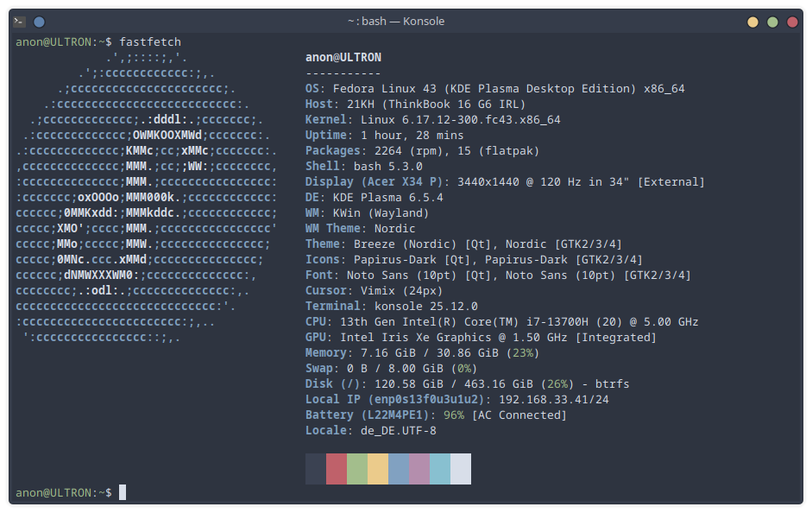This screenshot has height=513, width=812.
Task: Click the typed 'fastfetch' command text
Action: pos(150,42)
